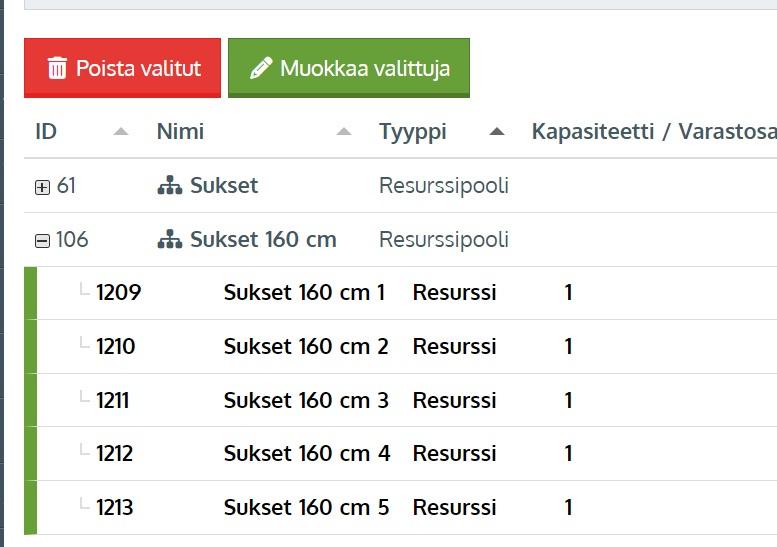Click the pool icon beside Sukset
This screenshot has height=547, width=777.
click(169, 185)
